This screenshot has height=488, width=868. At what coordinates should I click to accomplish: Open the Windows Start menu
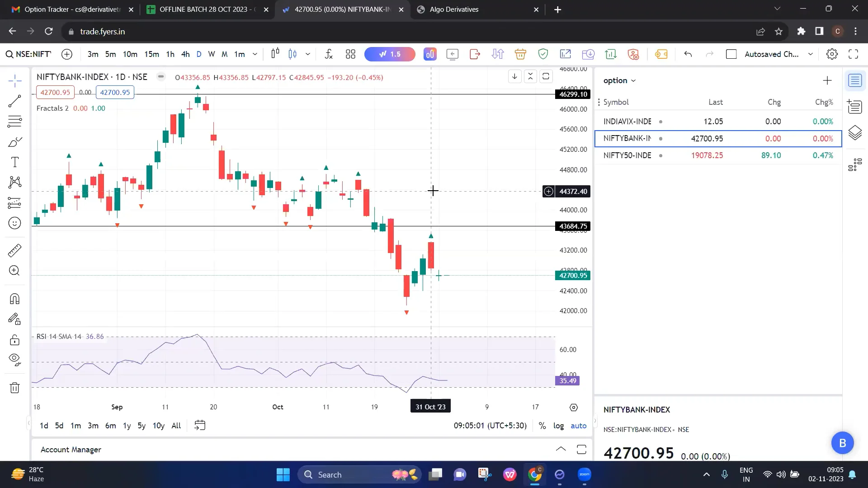[283, 474]
